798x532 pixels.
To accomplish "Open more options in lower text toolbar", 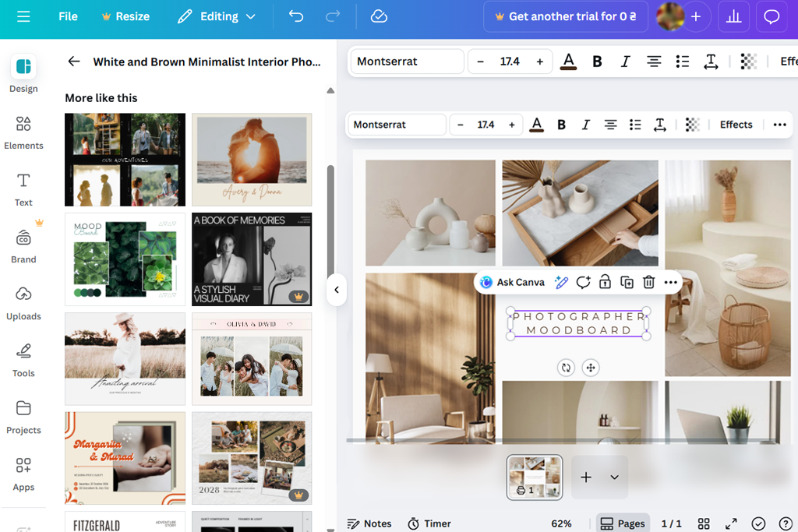I will click(x=779, y=125).
